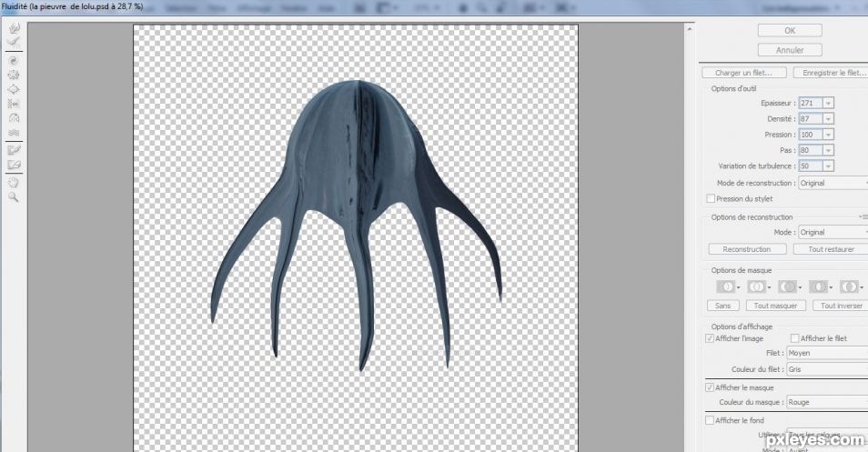Click the octopus image in the preview canvas
868x452 pixels.
[356, 224]
